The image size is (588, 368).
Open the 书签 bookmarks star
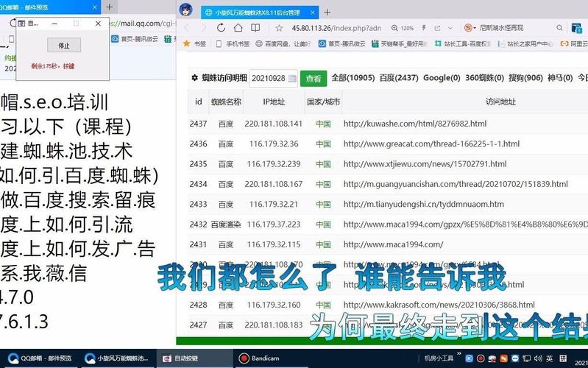pos(194,43)
